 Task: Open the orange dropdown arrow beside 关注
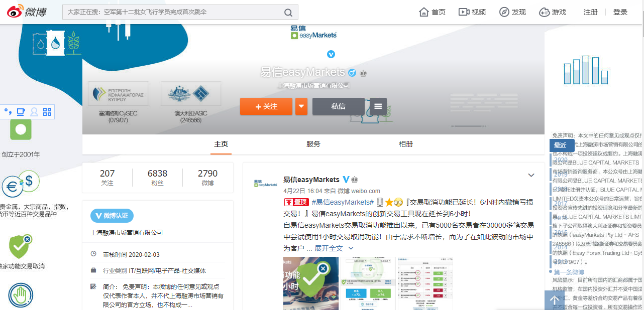(x=301, y=106)
